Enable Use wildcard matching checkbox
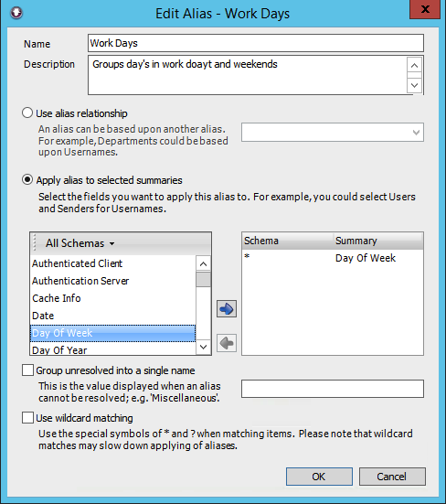446x504 pixels. [x=27, y=417]
